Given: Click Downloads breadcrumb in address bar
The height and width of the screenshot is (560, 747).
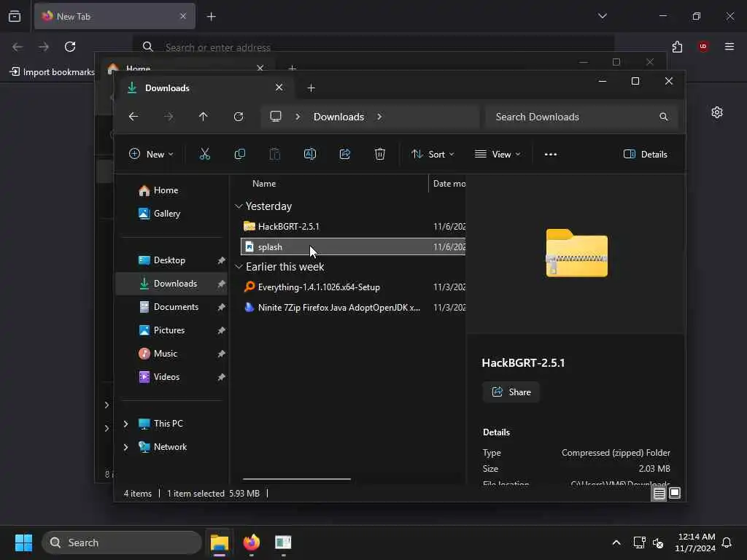Looking at the screenshot, I should click(x=338, y=117).
